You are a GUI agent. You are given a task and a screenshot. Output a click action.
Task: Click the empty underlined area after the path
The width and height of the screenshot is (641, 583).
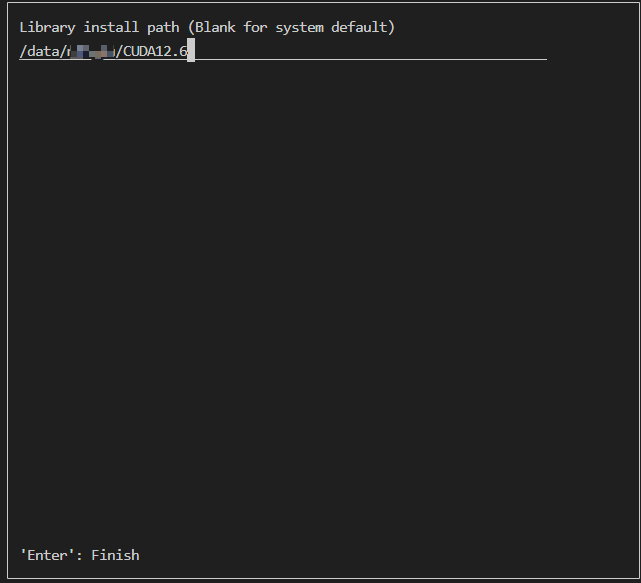coord(370,51)
